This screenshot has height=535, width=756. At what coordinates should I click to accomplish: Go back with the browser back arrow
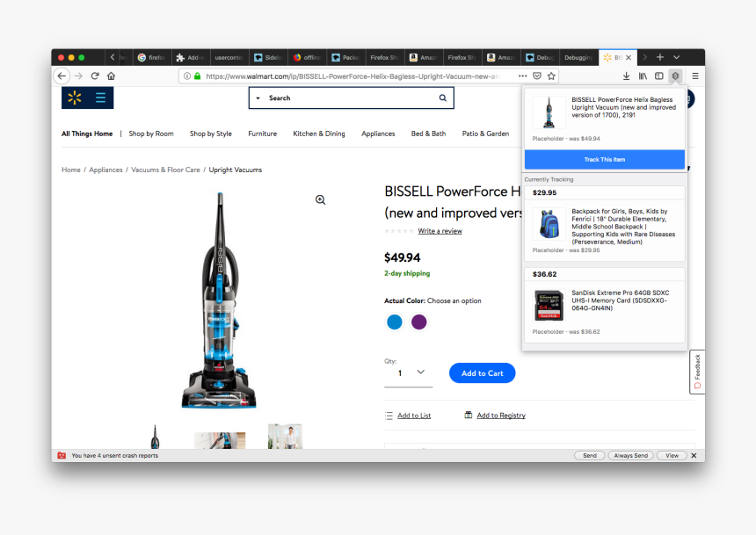coord(62,76)
